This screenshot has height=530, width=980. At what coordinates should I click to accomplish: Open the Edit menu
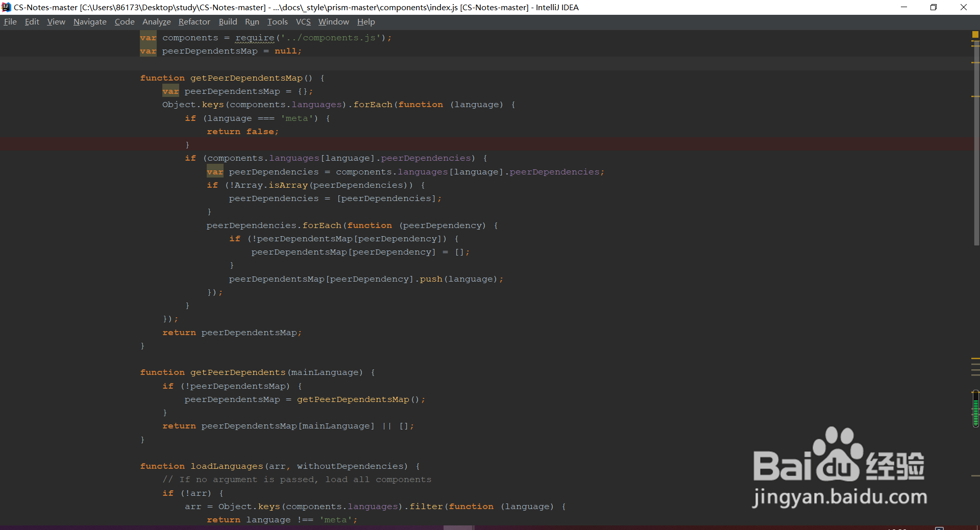click(x=32, y=22)
